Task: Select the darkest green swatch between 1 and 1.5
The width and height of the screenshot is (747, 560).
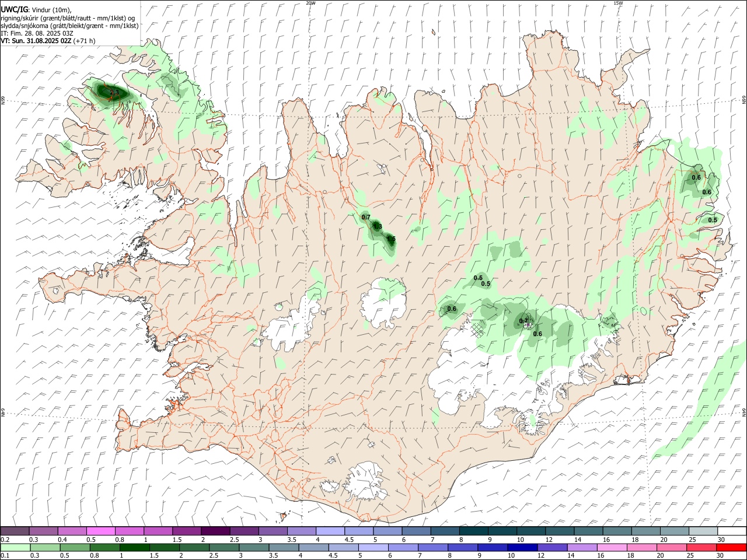Action: point(135,547)
